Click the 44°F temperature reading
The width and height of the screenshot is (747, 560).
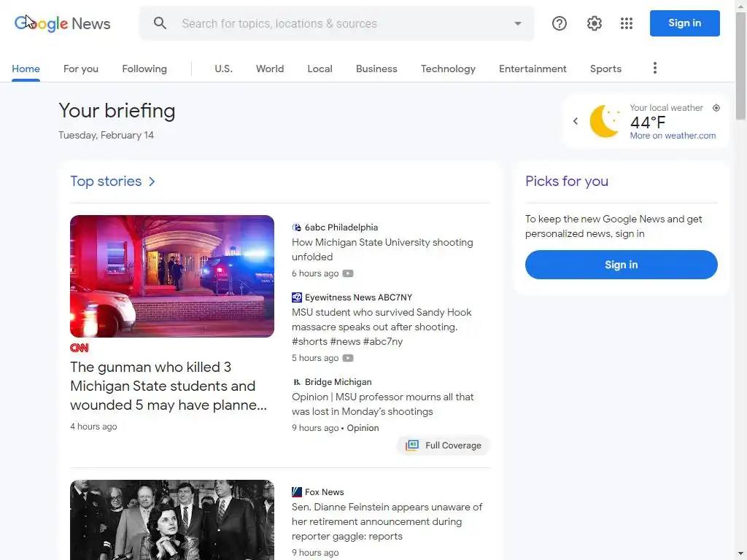[x=648, y=122]
